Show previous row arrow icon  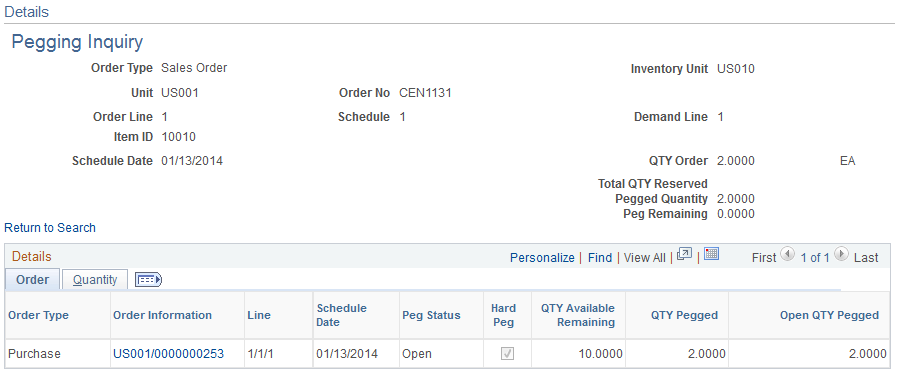(x=787, y=254)
